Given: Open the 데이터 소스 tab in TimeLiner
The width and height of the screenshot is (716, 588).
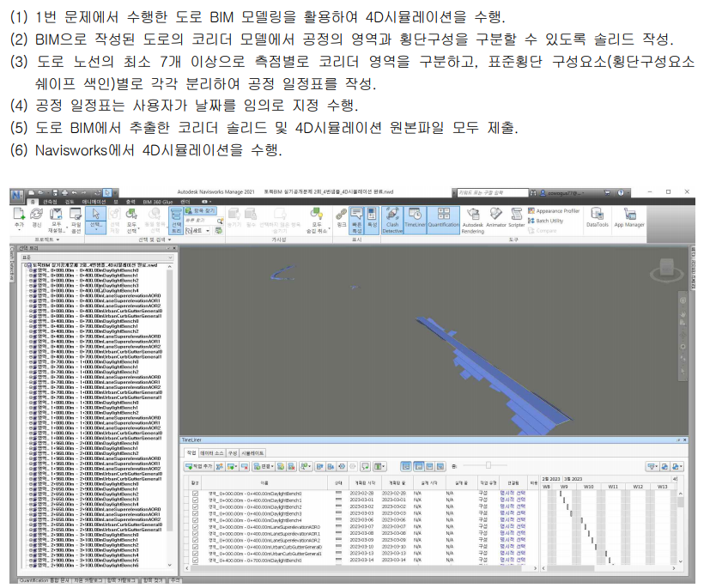Looking at the screenshot, I should click(212, 453).
